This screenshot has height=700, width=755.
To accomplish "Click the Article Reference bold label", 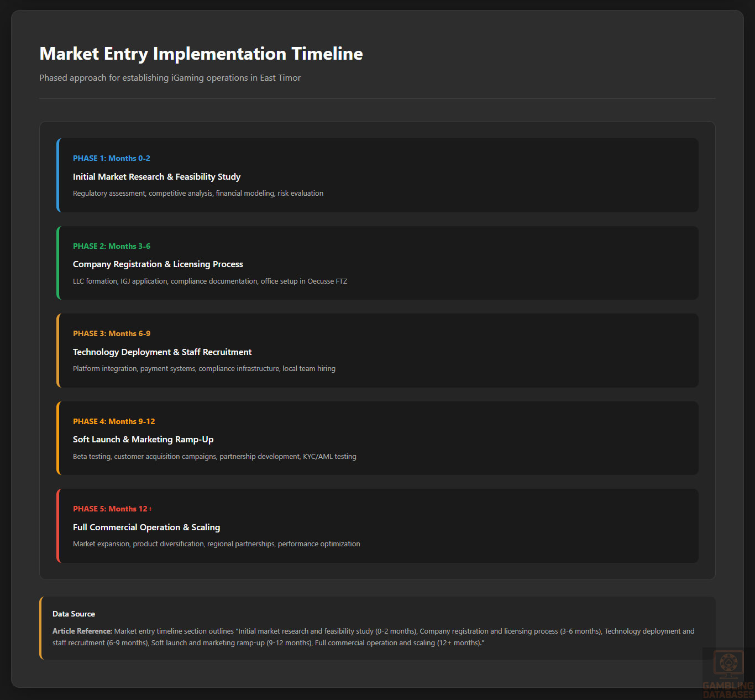I will coord(82,631).
